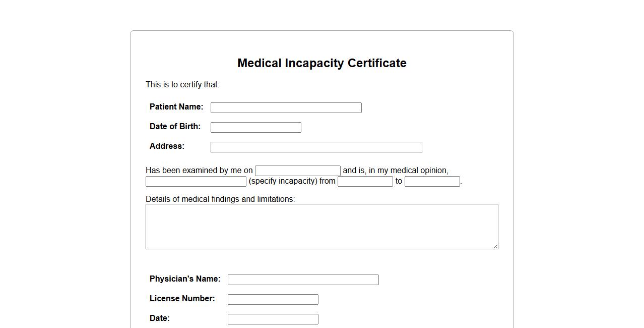
Task: Click the textarea resize handle corner
Action: coord(495,246)
